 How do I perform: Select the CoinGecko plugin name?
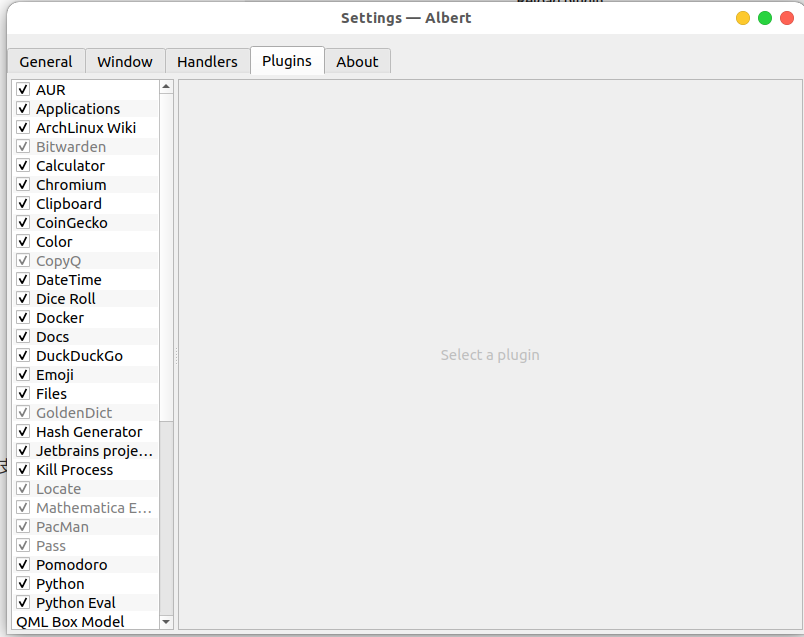coord(72,223)
